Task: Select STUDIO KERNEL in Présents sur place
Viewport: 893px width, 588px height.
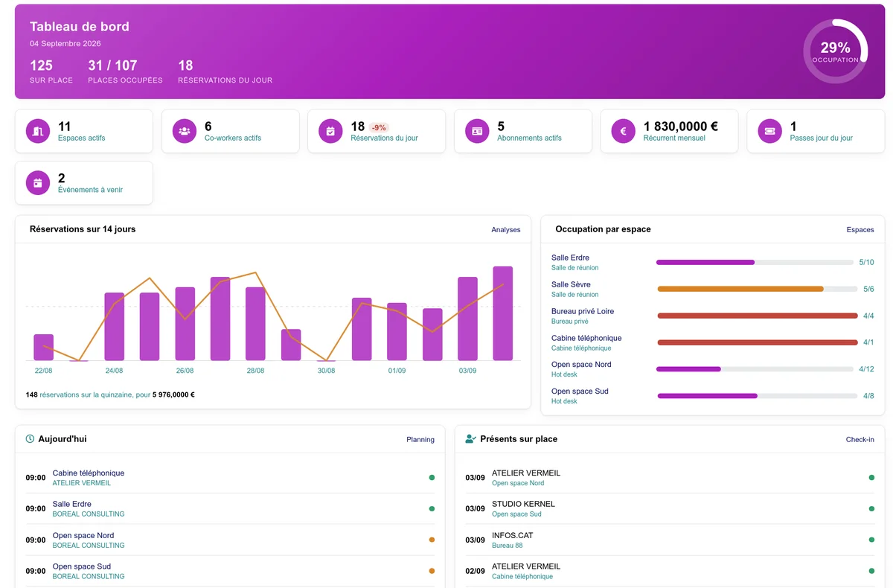Action: (x=523, y=504)
